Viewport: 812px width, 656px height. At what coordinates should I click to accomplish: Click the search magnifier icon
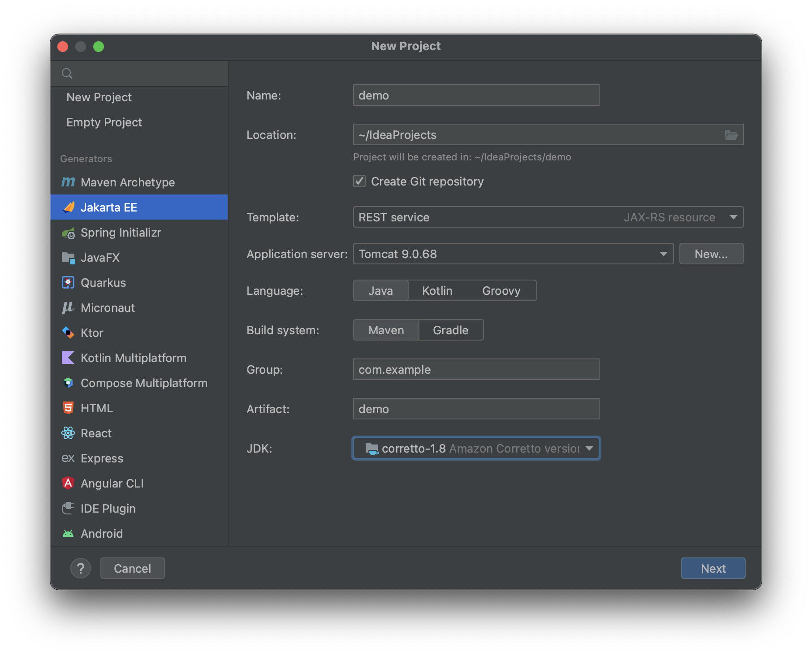(67, 73)
